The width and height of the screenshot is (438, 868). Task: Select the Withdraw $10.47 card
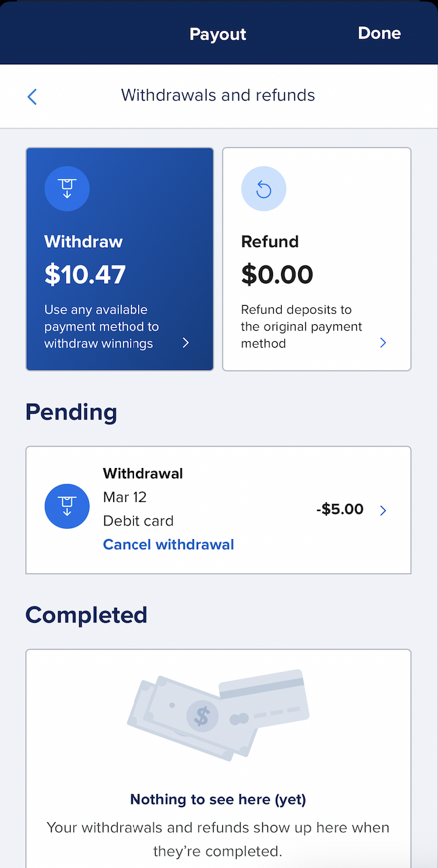[x=120, y=259]
